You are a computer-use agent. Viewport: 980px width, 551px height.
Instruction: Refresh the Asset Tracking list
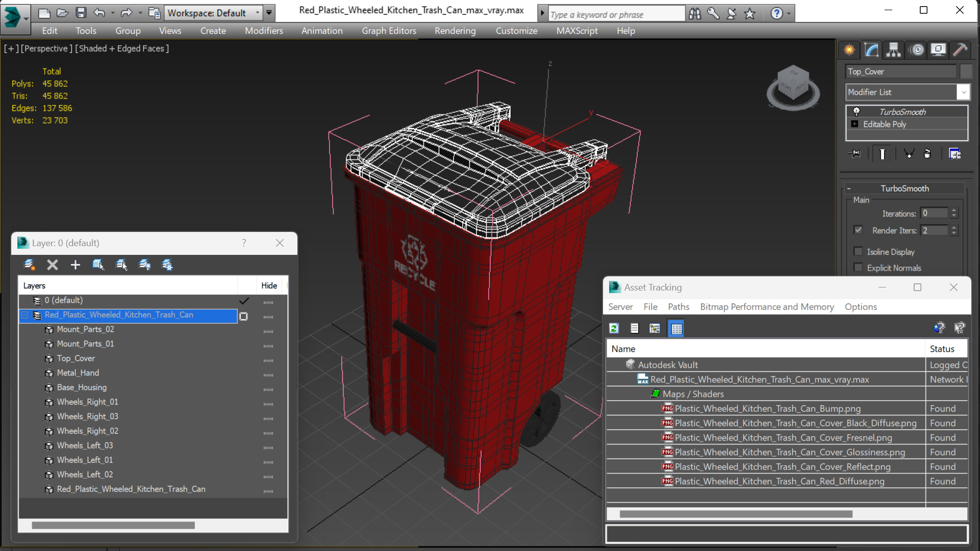pos(614,328)
